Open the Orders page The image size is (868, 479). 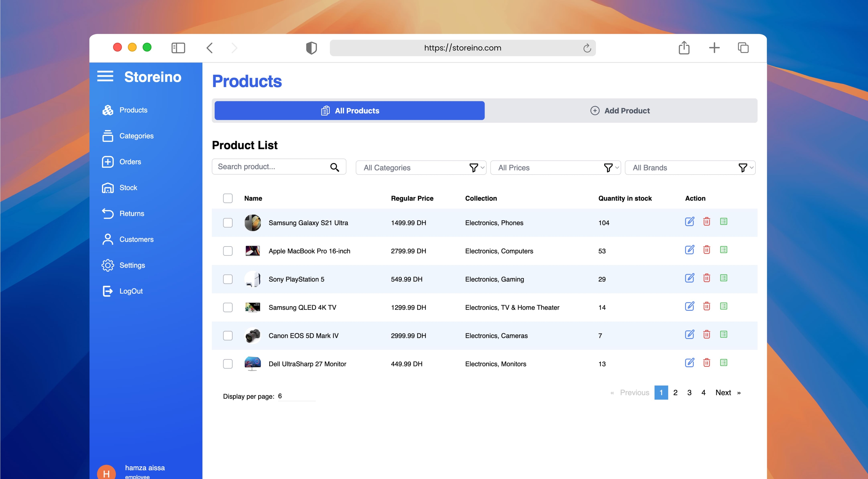tap(130, 161)
